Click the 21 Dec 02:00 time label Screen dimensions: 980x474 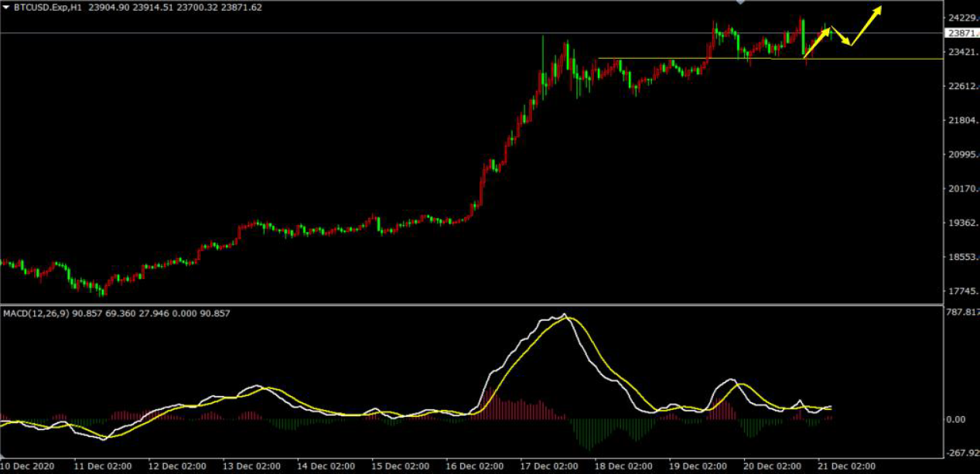845,466
